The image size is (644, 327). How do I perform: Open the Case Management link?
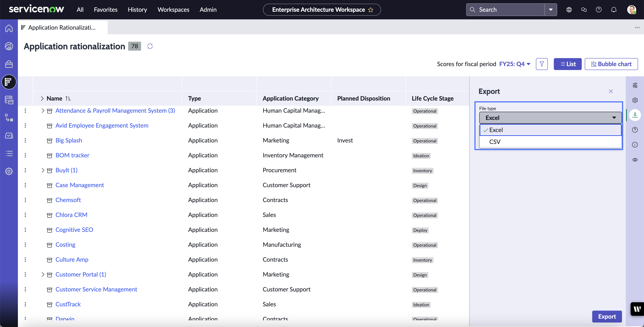coord(80,185)
